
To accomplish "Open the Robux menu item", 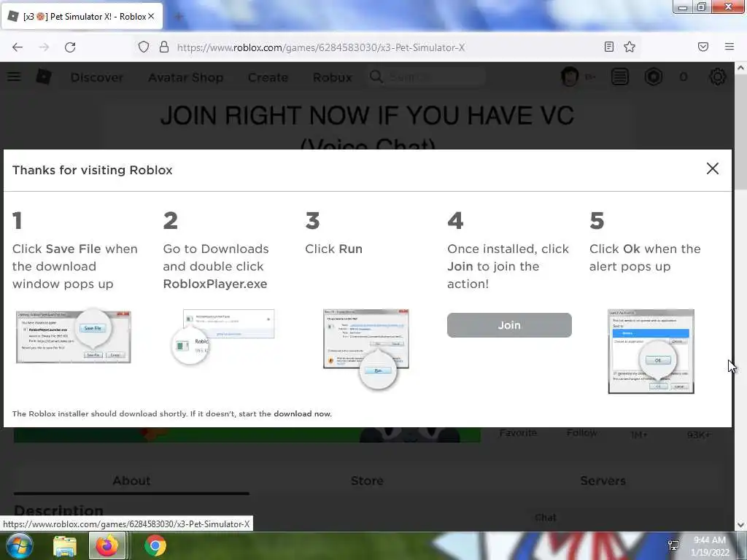I will [x=333, y=77].
